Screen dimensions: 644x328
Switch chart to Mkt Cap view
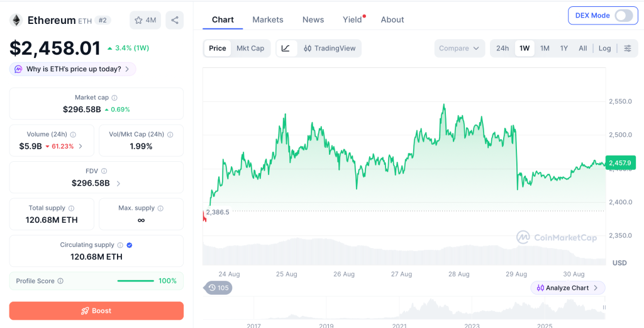tap(250, 48)
